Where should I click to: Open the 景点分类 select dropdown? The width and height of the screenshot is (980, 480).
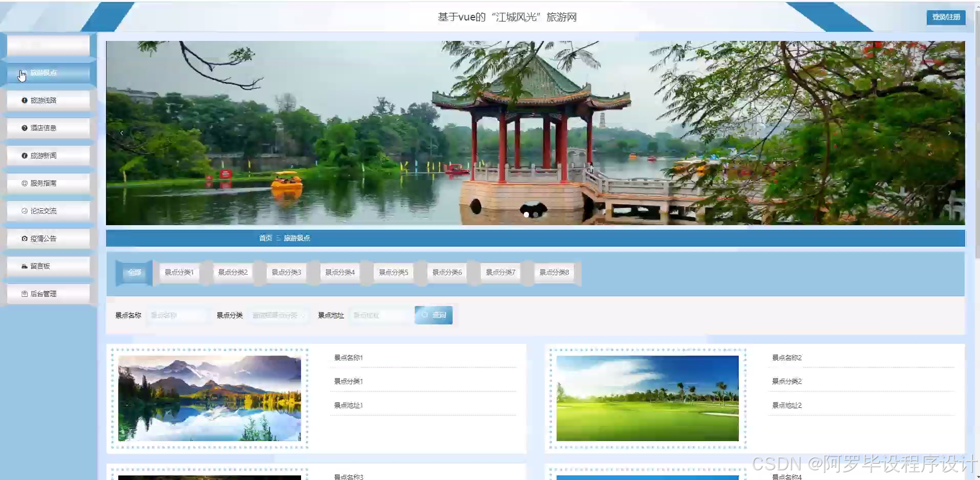[x=279, y=315]
